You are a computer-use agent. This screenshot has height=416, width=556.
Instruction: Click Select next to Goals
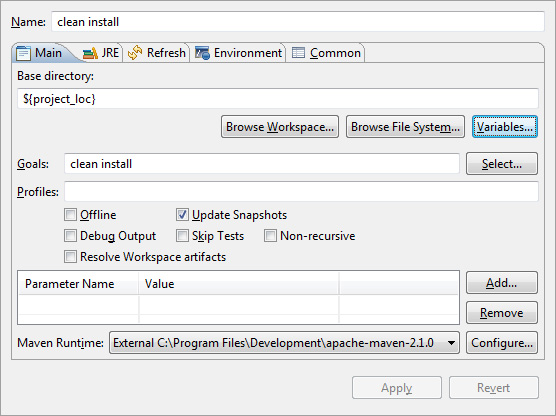502,164
